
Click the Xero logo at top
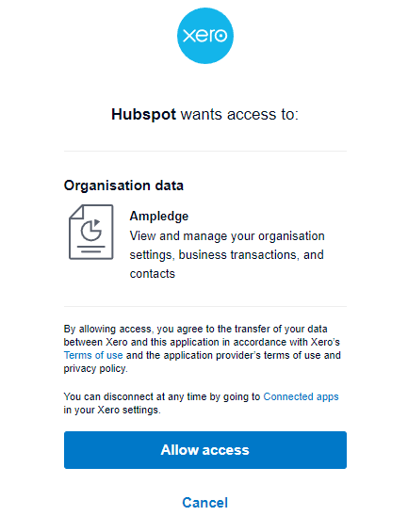(205, 36)
